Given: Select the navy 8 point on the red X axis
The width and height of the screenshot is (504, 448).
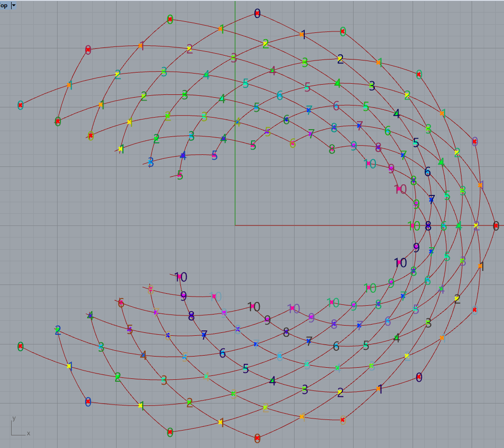Looking at the screenshot, I should (428, 226).
